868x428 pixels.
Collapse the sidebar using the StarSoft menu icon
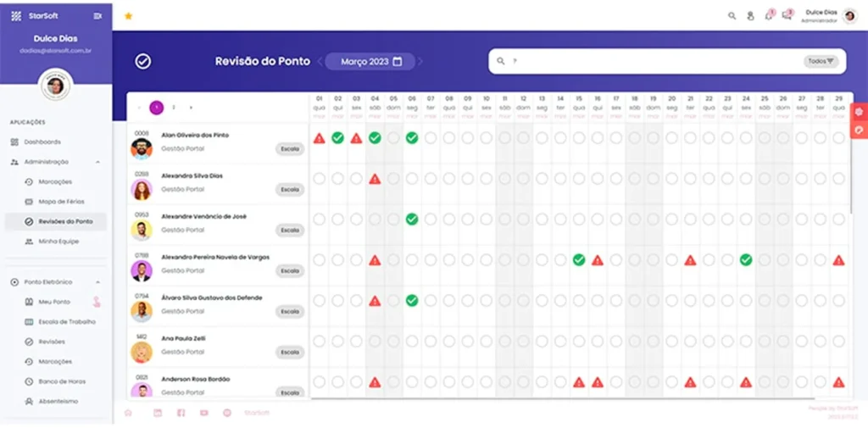pyautogui.click(x=97, y=16)
